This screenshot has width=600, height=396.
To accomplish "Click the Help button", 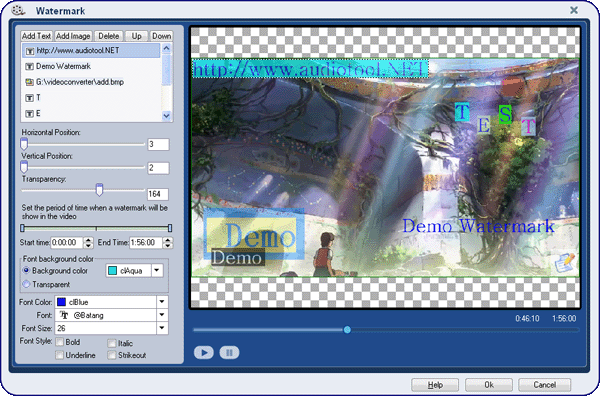I will [435, 385].
